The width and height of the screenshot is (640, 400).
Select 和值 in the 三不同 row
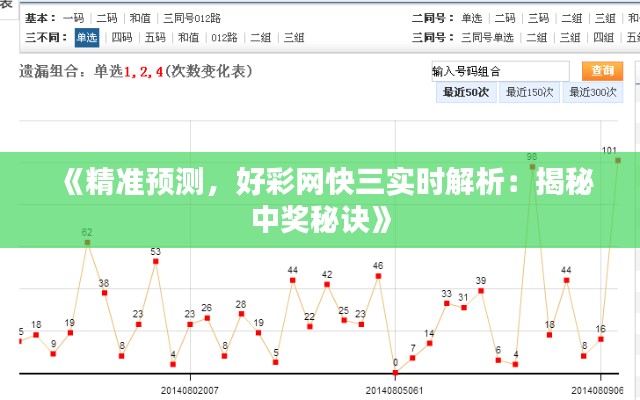click(x=189, y=38)
